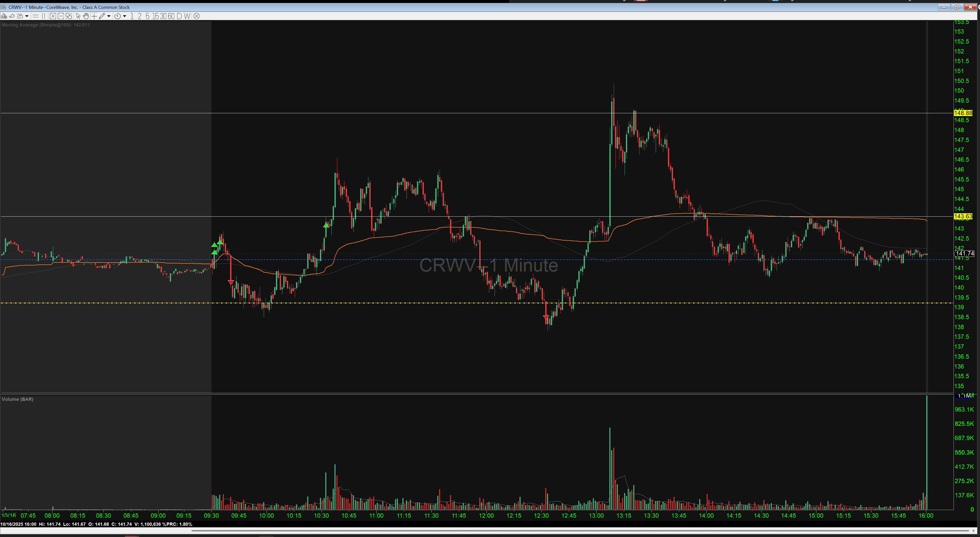Switch to the Weekly (W) chart
The image size is (980, 537).
coord(187,16)
